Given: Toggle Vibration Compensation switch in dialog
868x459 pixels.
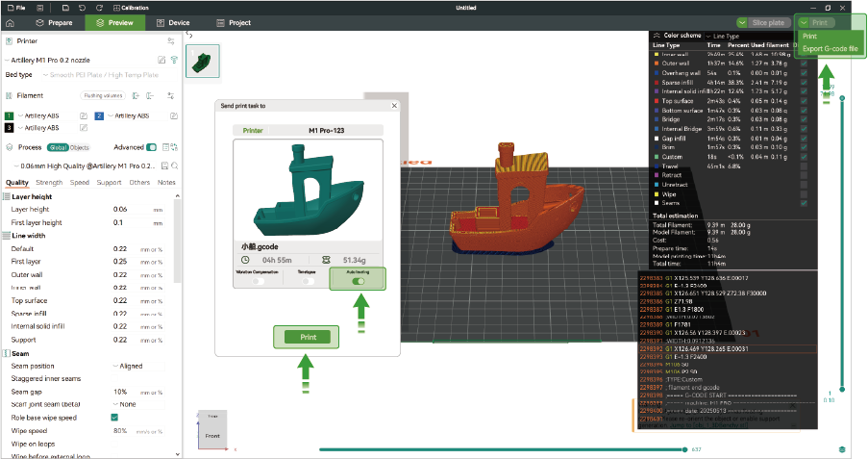Looking at the screenshot, I should [258, 281].
